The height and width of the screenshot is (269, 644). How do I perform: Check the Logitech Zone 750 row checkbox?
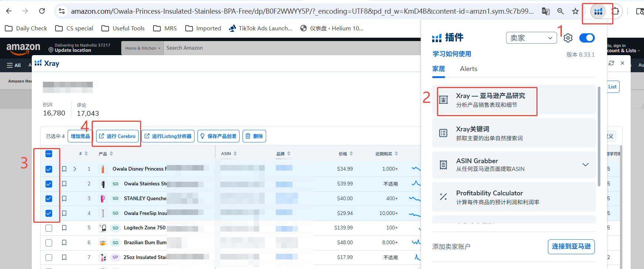tap(49, 228)
